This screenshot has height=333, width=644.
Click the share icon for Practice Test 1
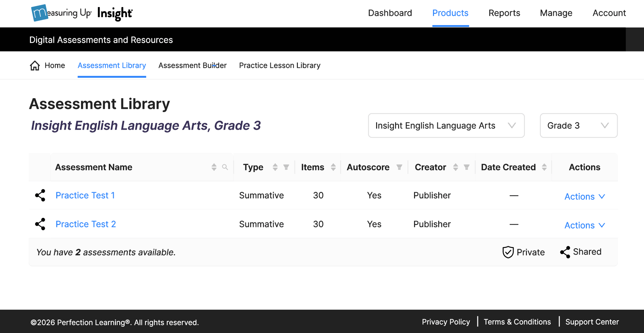pyautogui.click(x=40, y=195)
